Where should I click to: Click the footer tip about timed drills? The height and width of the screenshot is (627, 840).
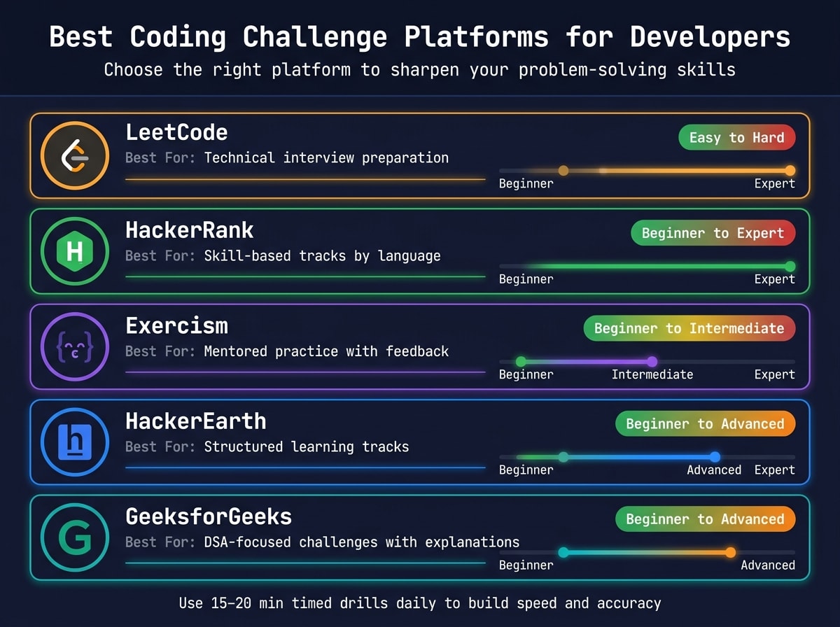[x=420, y=603]
